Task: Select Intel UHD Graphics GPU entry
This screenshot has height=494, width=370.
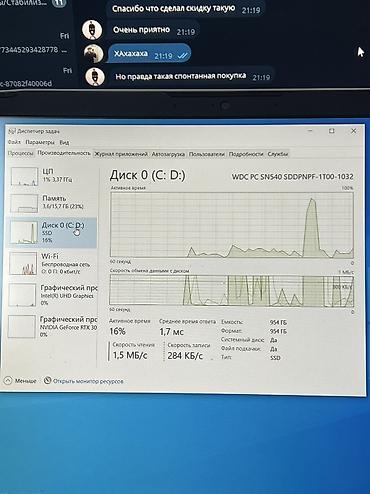Action: coord(52,295)
